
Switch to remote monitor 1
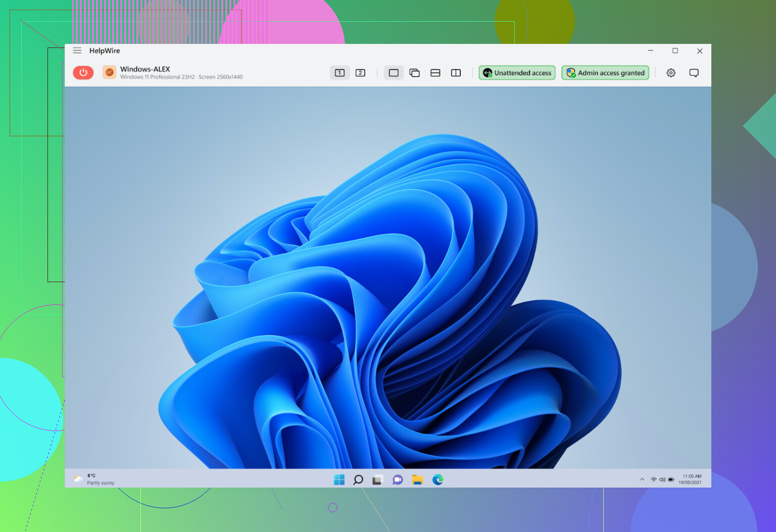pyautogui.click(x=340, y=73)
